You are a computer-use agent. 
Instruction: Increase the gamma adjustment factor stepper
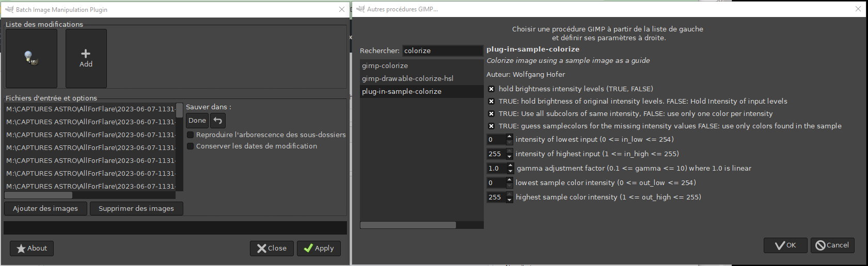(x=511, y=165)
